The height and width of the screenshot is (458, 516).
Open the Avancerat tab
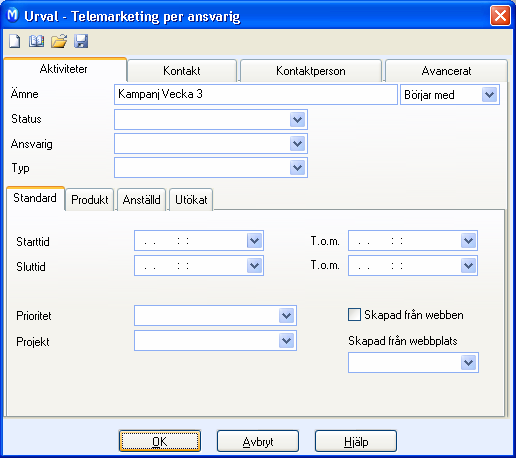tap(446, 71)
